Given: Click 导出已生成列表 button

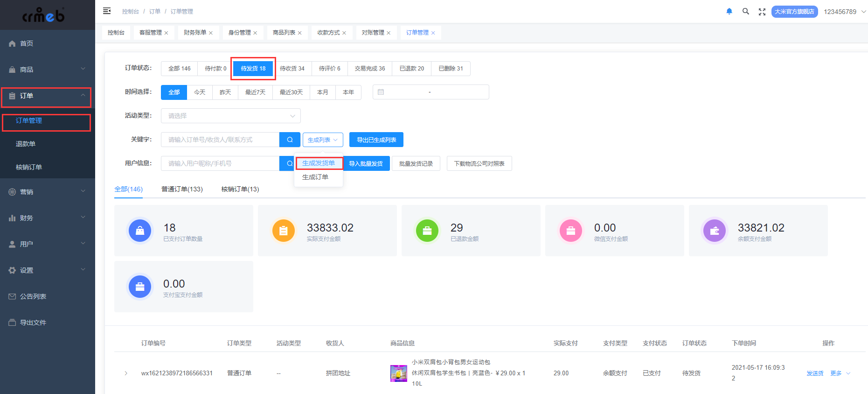Looking at the screenshot, I should [376, 140].
